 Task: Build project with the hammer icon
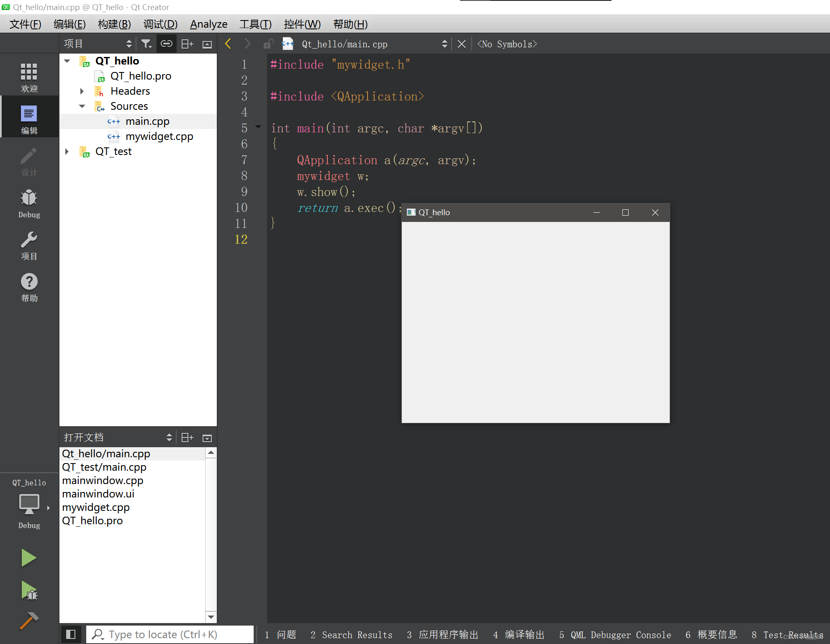click(x=29, y=621)
